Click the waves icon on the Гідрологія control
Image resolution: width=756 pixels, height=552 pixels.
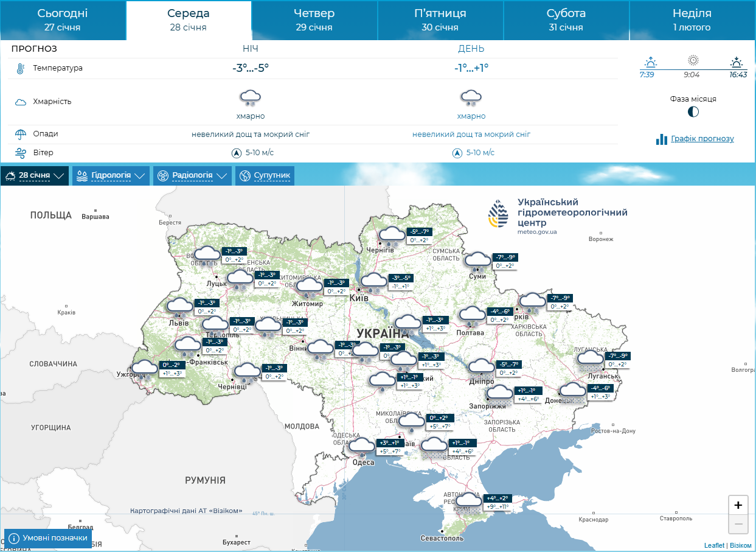coord(81,175)
